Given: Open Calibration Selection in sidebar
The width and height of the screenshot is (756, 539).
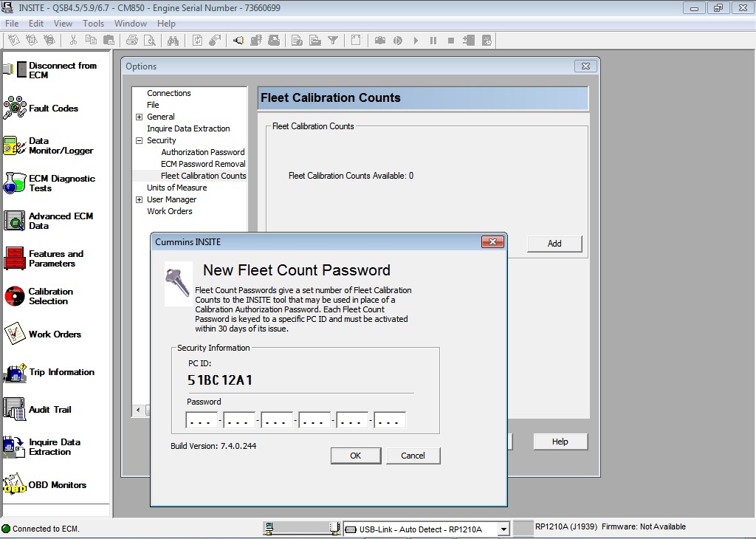Looking at the screenshot, I should coord(38,296).
